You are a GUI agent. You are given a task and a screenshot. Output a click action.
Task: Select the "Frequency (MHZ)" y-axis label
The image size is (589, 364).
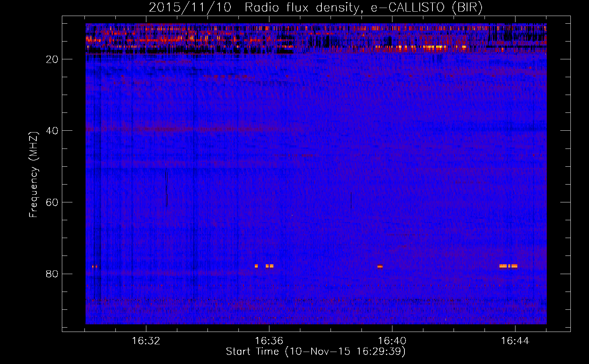(x=33, y=175)
